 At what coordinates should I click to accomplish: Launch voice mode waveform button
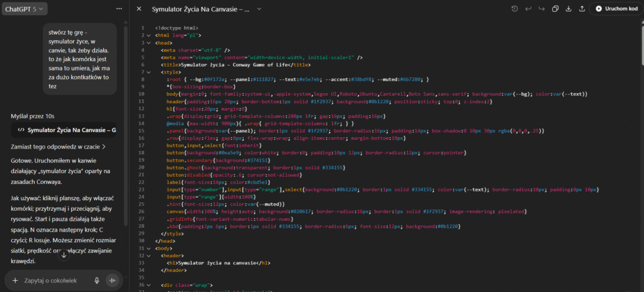pos(112,281)
